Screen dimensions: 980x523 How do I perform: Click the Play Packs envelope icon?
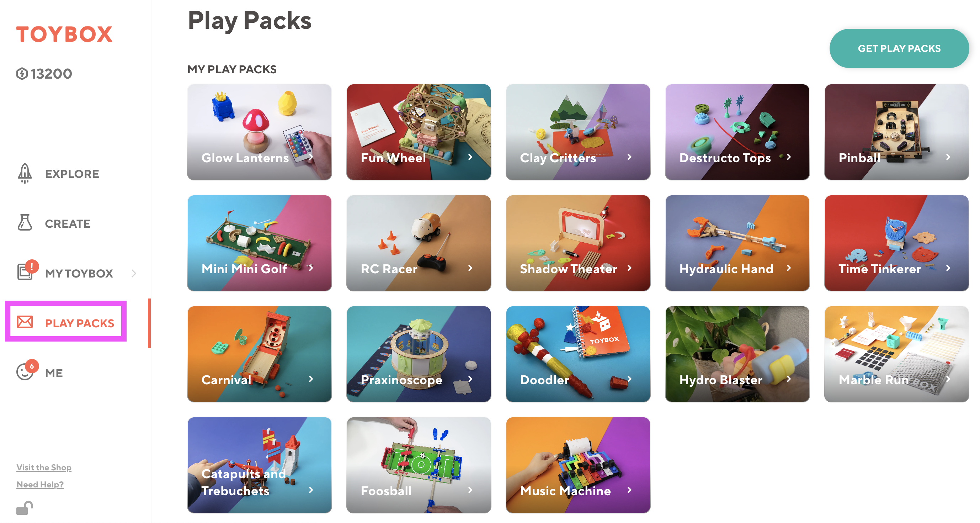(x=25, y=322)
